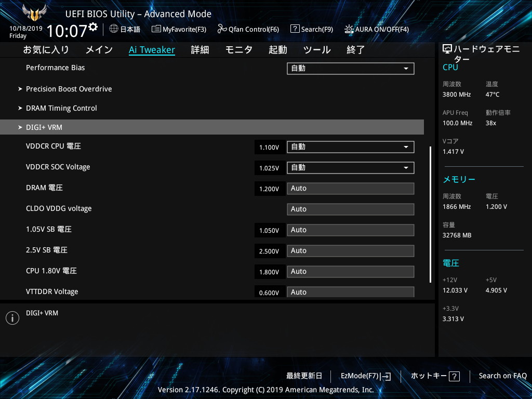Click the 47°C temperature reading
532x399 pixels.
click(493, 95)
